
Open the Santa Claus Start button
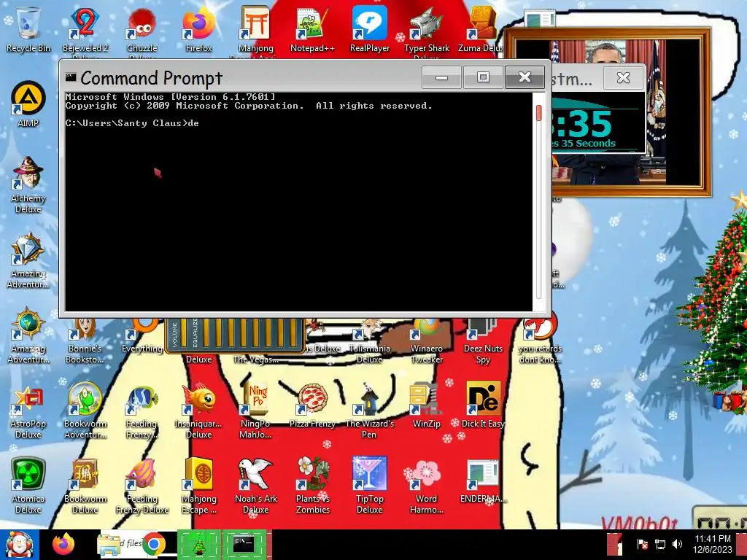[x=20, y=545]
